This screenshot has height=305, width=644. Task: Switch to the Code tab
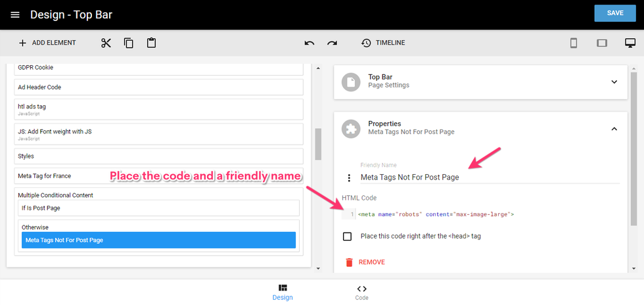[361, 292]
